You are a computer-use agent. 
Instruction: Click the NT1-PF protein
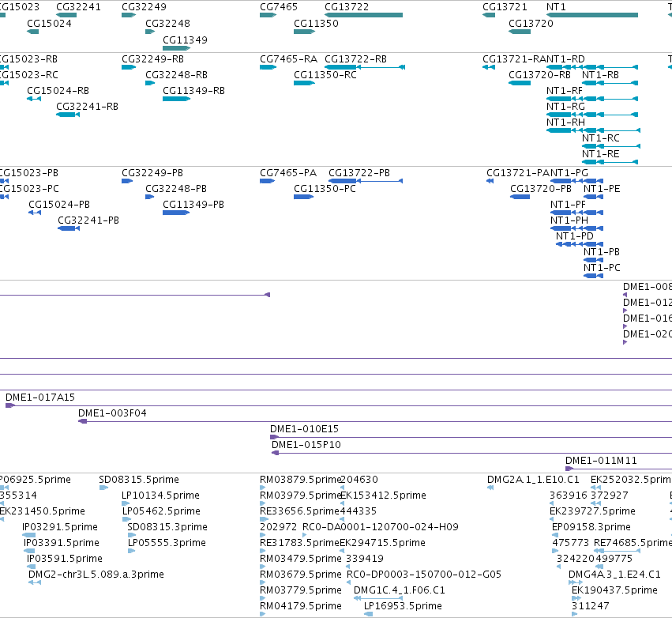[577, 213]
